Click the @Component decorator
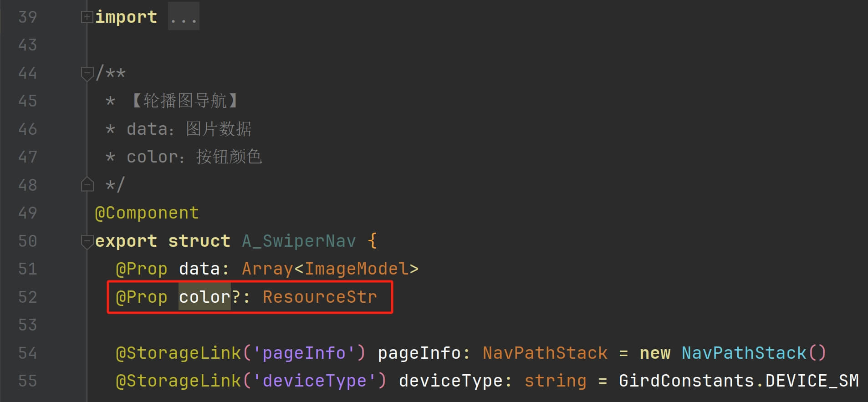 (x=147, y=213)
